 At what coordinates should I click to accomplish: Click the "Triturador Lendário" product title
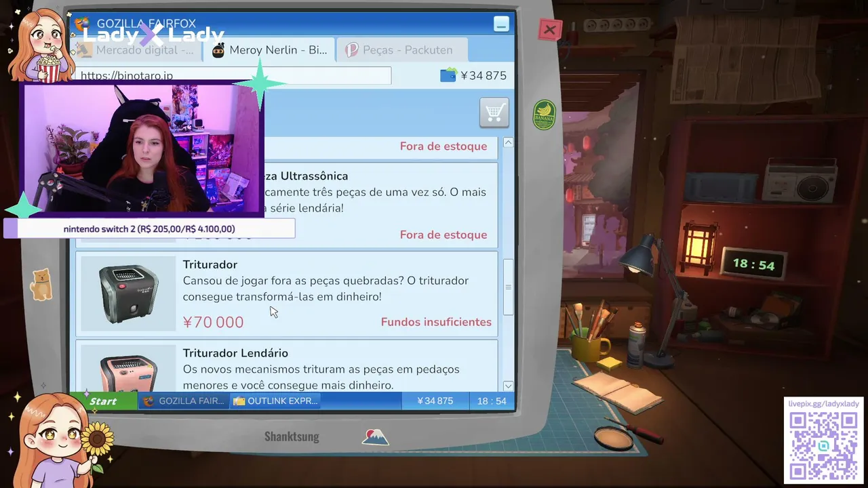tap(235, 353)
